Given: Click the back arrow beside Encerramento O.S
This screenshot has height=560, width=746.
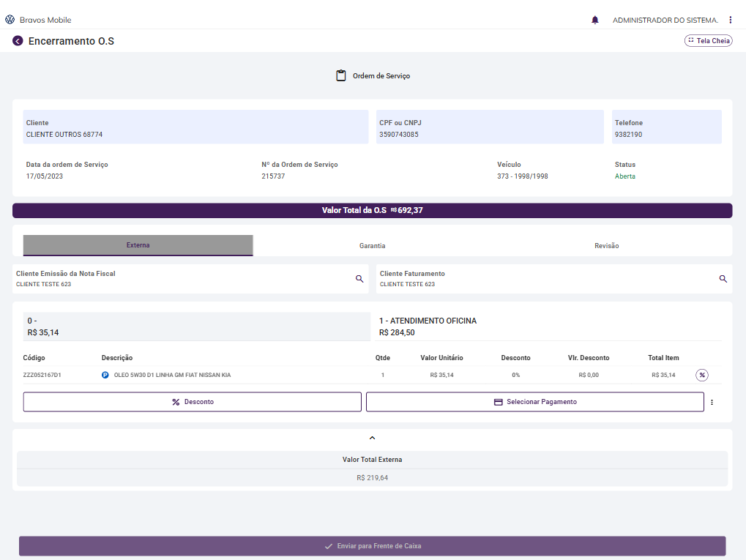Looking at the screenshot, I should (18, 41).
